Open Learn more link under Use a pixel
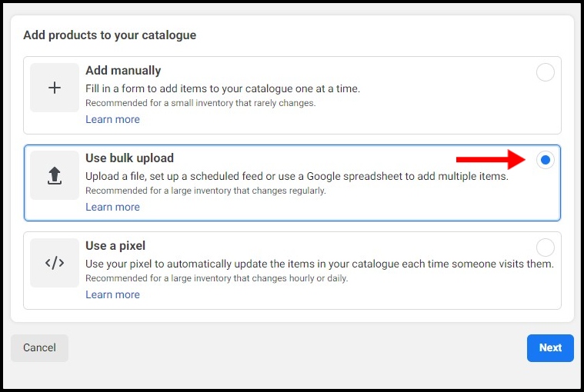Viewport: 584px width, 392px height. tap(112, 295)
